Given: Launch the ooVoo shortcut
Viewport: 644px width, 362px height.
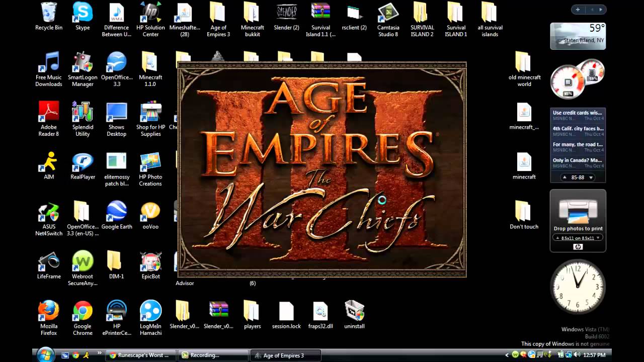Looking at the screenshot, I should coord(150,216).
